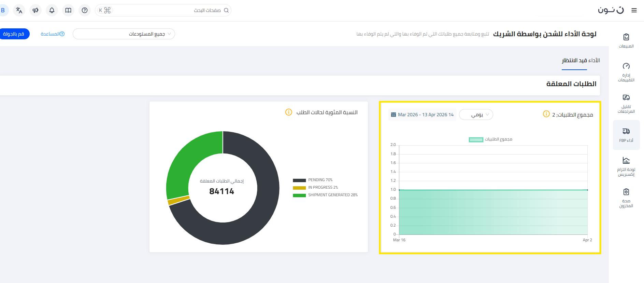Expand the يومي daily interval dropdown
This screenshot has height=283, width=644.
tap(476, 114)
